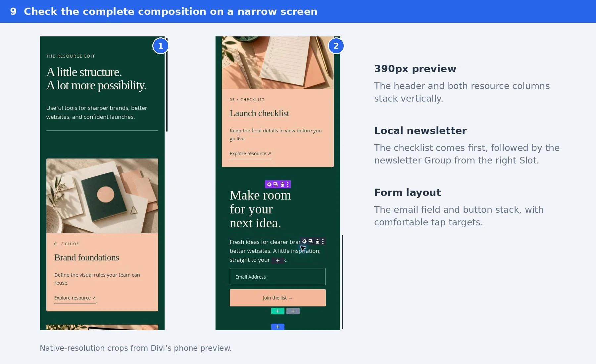596x364 pixels.
Task: Add new row with green plus button
Action: point(278,311)
